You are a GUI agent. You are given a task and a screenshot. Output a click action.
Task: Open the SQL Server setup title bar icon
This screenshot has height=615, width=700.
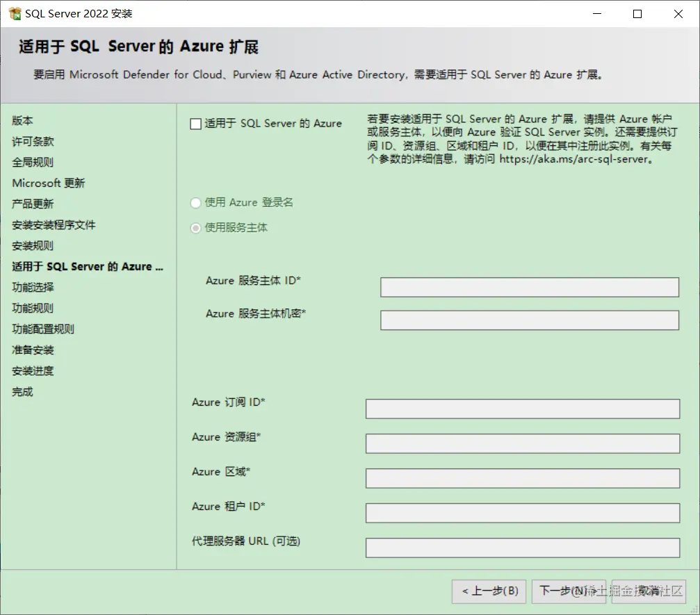(15, 13)
